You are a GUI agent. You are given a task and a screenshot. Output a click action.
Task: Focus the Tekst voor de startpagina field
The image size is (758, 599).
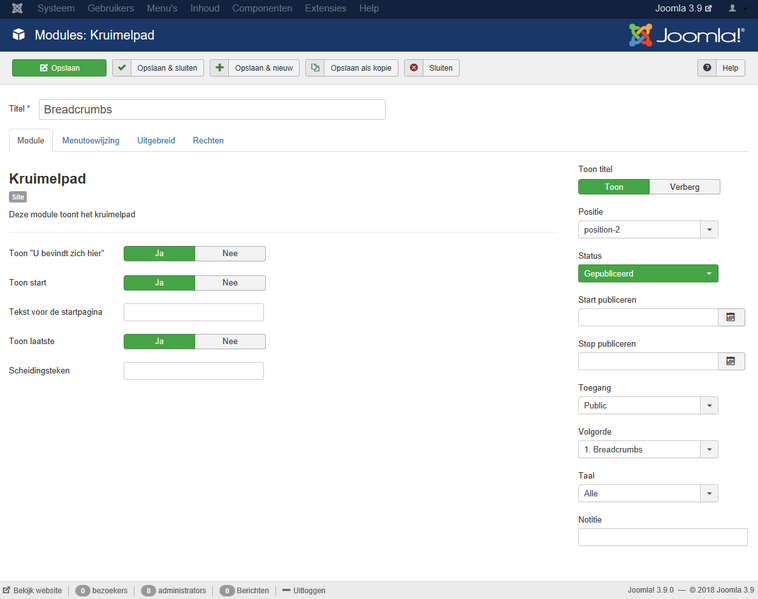point(193,312)
